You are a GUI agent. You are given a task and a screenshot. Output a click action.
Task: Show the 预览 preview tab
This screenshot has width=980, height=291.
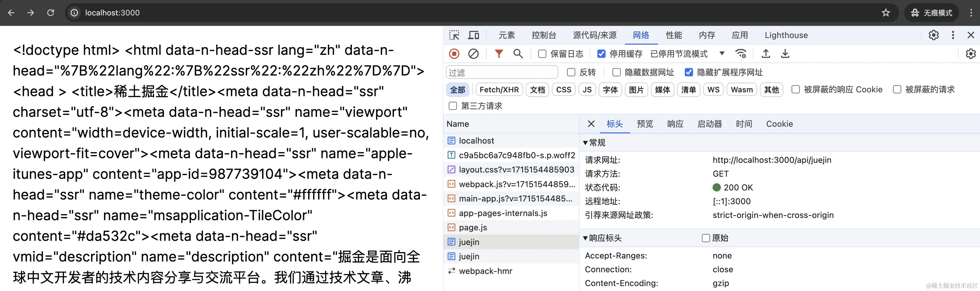[645, 124]
